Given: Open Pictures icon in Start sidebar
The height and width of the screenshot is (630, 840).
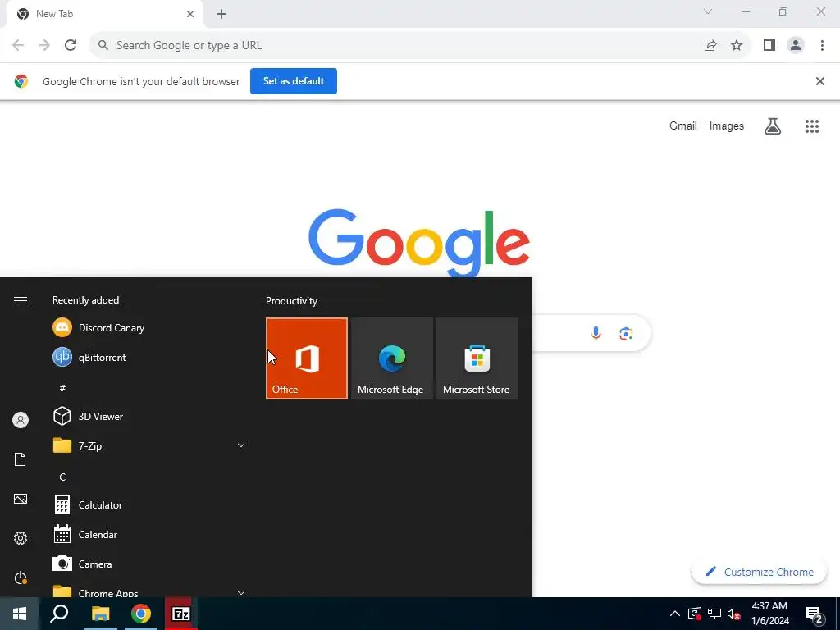Looking at the screenshot, I should (x=21, y=500).
